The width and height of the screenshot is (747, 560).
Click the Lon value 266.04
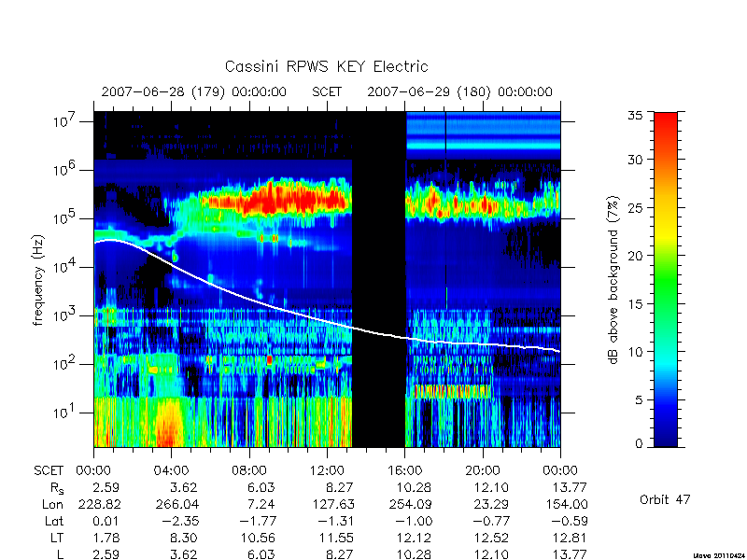click(177, 504)
